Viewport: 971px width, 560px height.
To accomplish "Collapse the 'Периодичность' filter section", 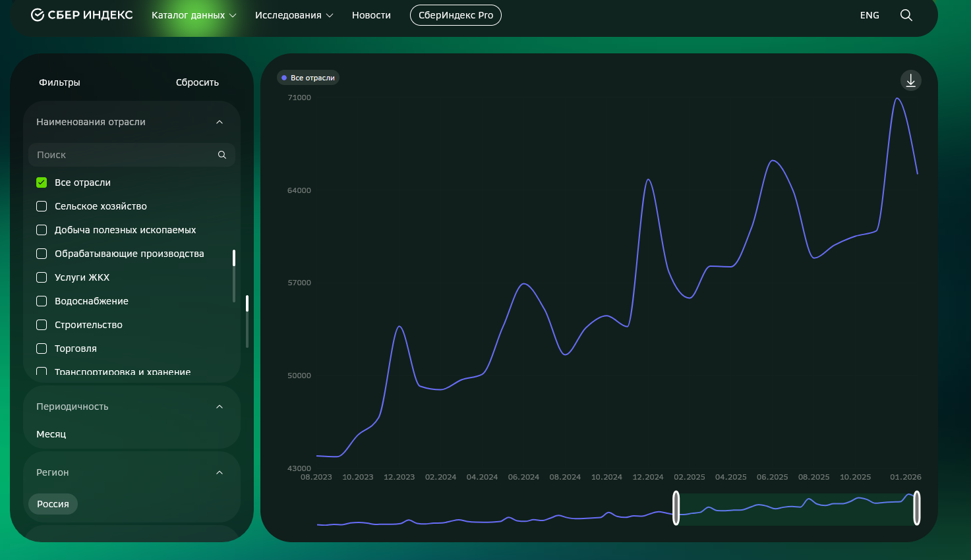I will pos(220,406).
